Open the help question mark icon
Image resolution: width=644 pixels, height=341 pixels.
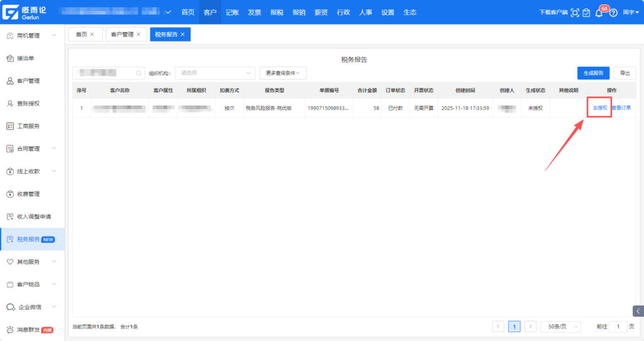point(613,13)
